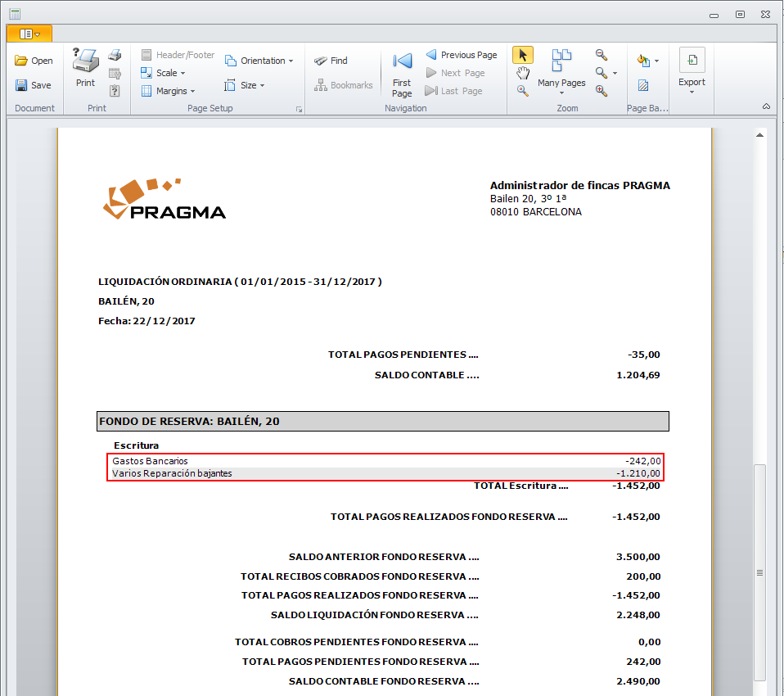Click the 'Administrador de fincas PRAGMA' heading
The height and width of the screenshot is (696, 784).
click(580, 185)
